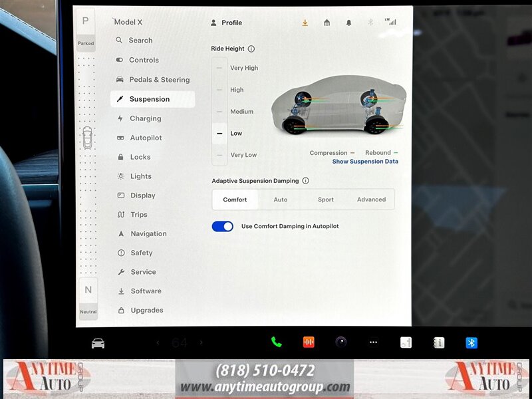This screenshot has width=532, height=399.
Task: Open Pedals & Steering settings
Action: coord(153,80)
